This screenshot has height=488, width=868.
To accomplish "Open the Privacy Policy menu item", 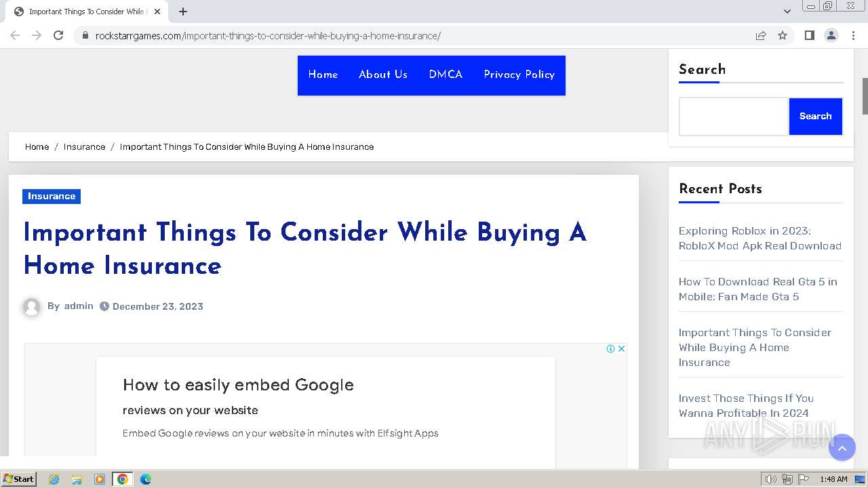I will (x=519, y=75).
